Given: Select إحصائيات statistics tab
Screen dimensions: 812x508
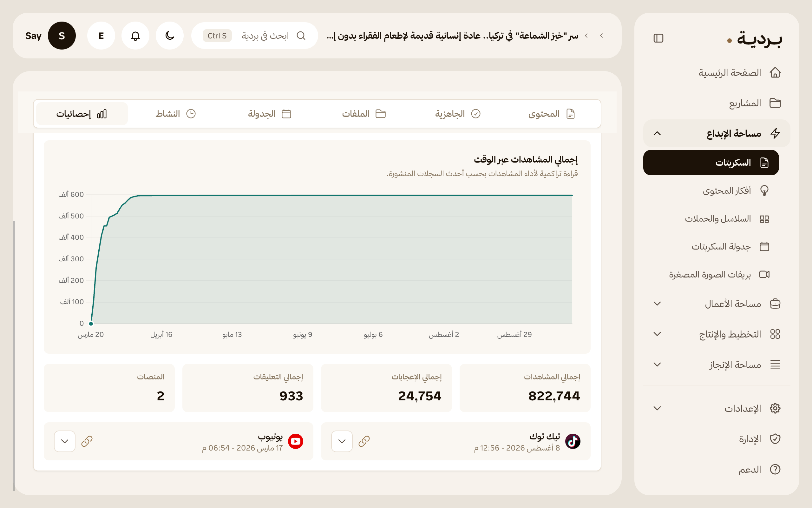Looking at the screenshot, I should (82, 114).
